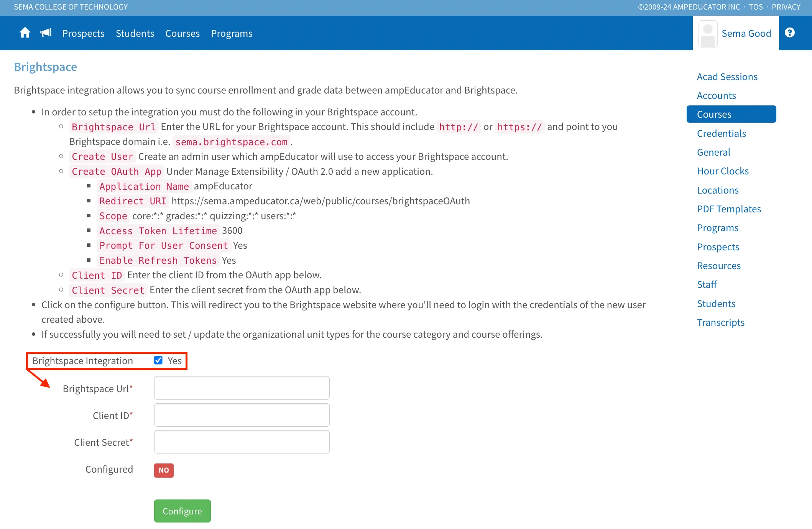Open Transcripts in sidebar
Image resolution: width=812 pixels, height=529 pixels.
click(x=720, y=322)
